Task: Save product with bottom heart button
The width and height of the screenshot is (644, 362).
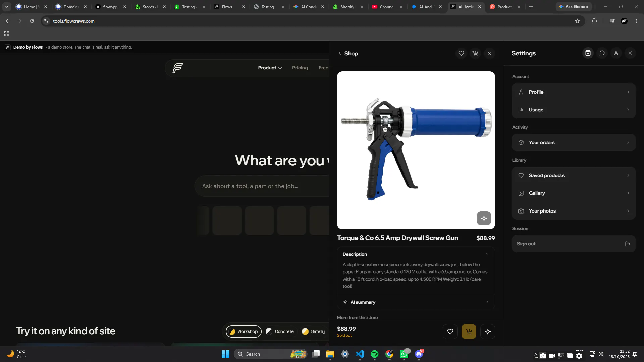Action: (450, 331)
